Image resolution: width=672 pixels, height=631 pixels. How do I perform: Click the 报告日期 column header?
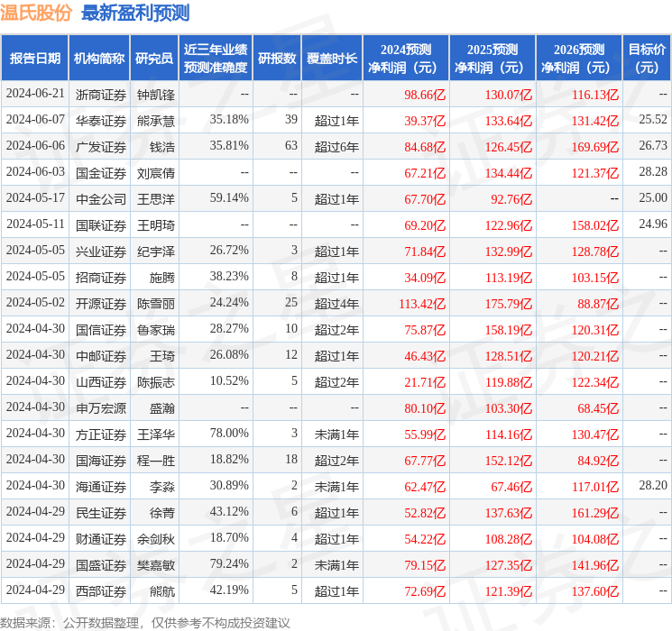tap(34, 58)
